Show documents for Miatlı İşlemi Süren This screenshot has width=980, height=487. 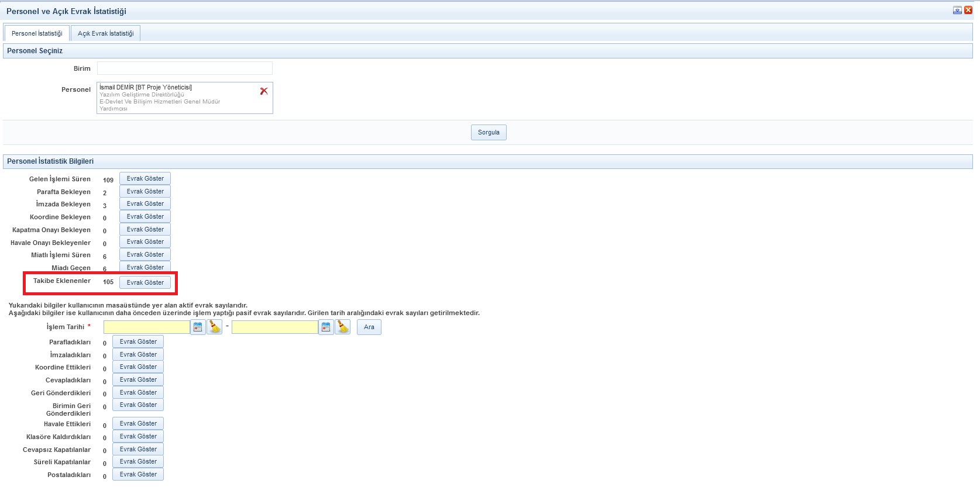[x=145, y=255]
